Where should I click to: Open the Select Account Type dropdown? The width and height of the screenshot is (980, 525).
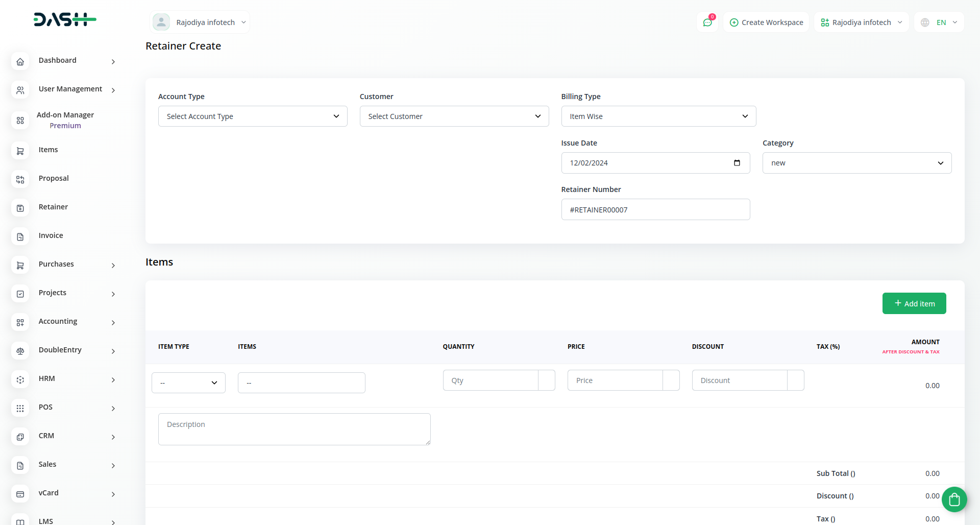click(x=253, y=116)
